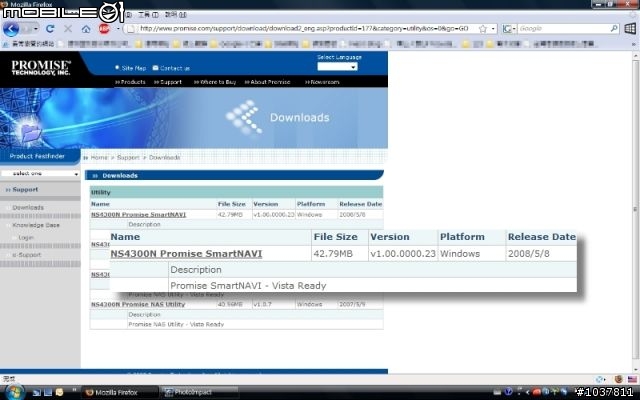This screenshot has height=400, width=640.
Task: Open Login in the left sidebar
Action: tap(26, 238)
